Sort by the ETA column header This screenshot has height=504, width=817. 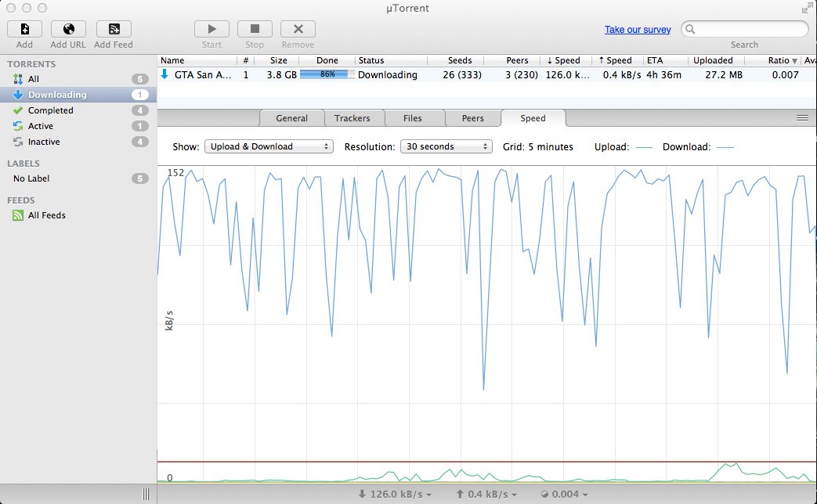coord(665,60)
